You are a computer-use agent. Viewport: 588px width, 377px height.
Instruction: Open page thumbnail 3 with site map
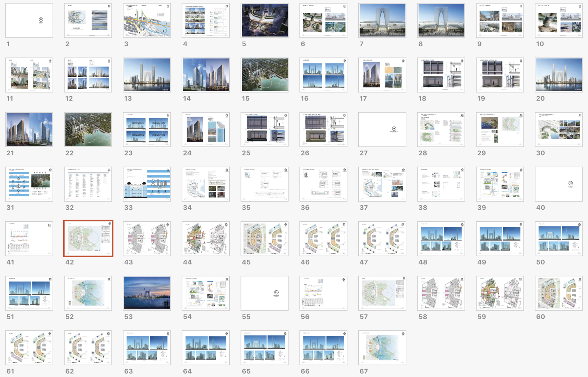point(147,20)
